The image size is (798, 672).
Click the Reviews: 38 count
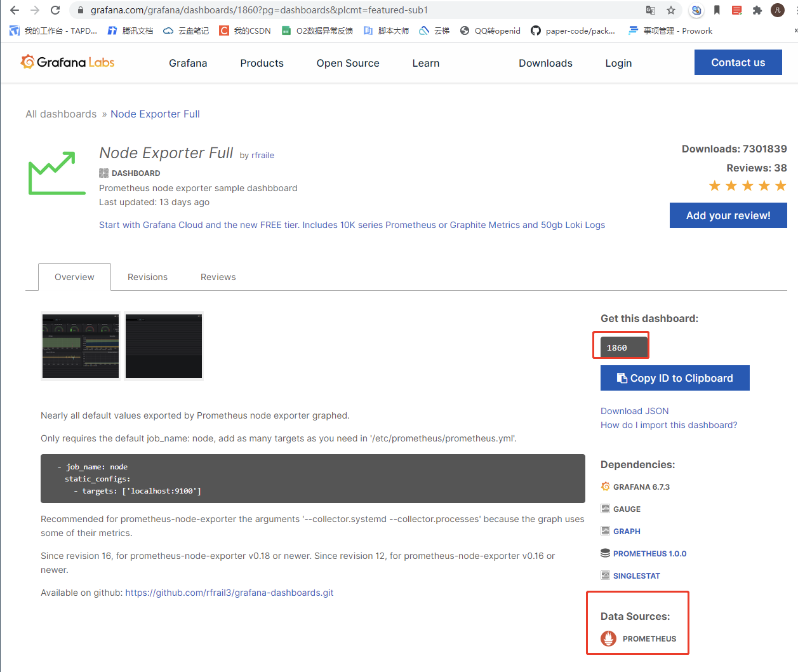coord(757,168)
